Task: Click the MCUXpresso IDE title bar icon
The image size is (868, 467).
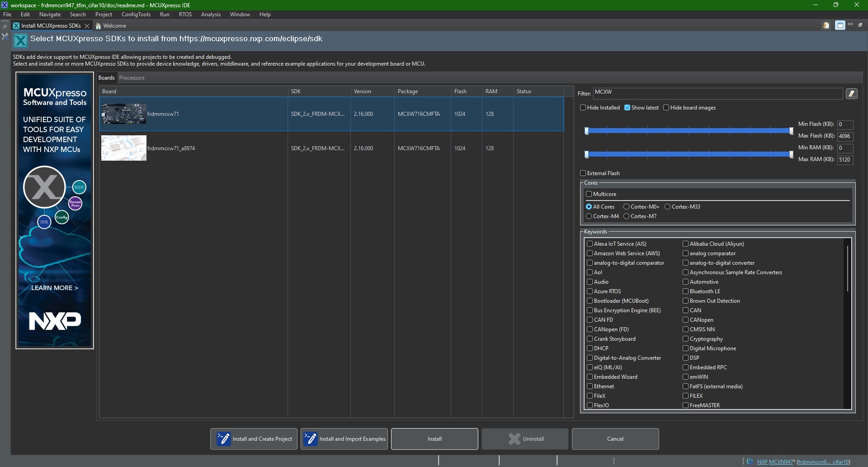Action: 5,5
